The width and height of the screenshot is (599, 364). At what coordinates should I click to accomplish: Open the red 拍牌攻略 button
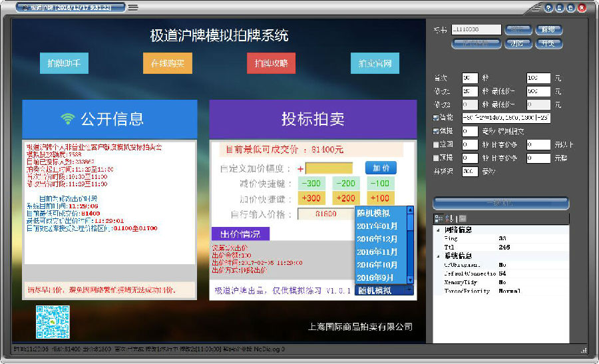point(272,63)
